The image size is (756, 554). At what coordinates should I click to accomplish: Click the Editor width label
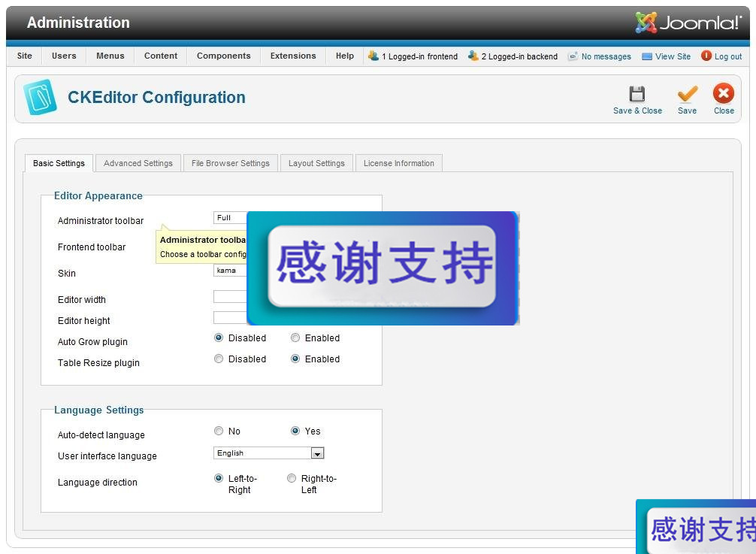coord(81,299)
